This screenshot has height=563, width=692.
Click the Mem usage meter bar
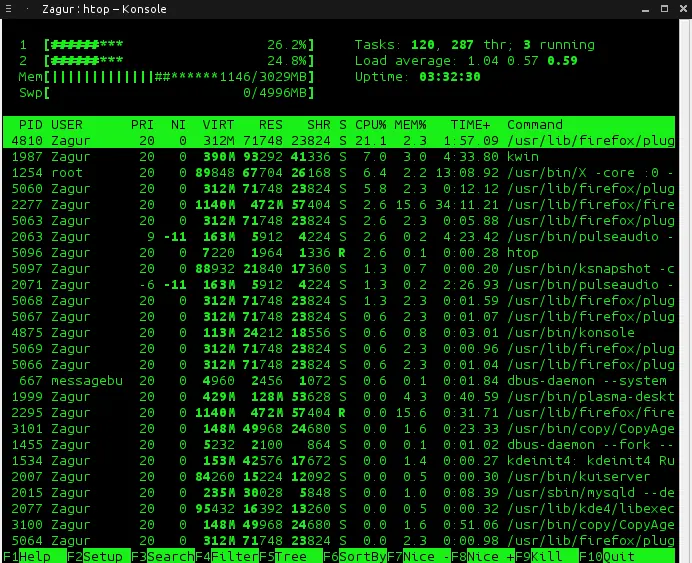179,77
